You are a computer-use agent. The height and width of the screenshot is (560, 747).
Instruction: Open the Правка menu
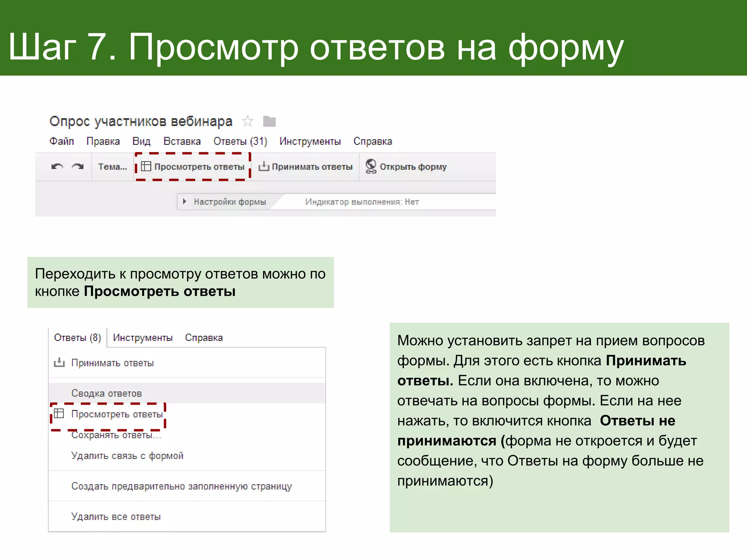[103, 141]
